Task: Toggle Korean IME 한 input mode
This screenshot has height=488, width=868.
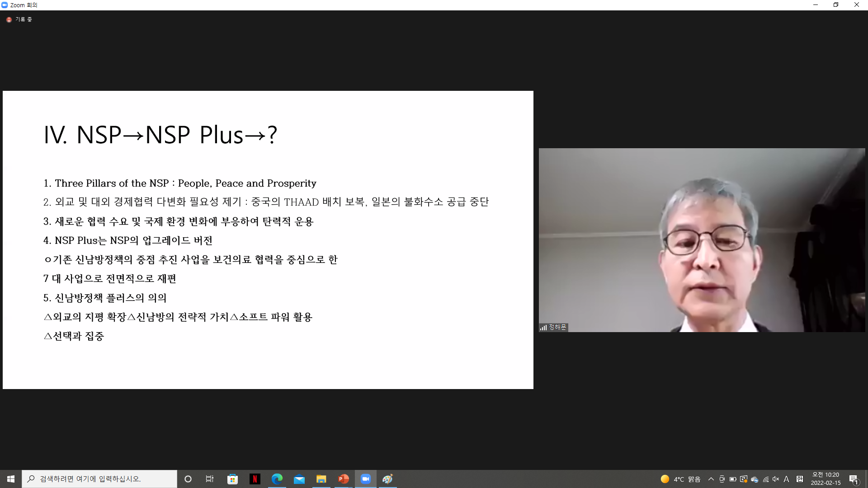Action: (x=799, y=479)
